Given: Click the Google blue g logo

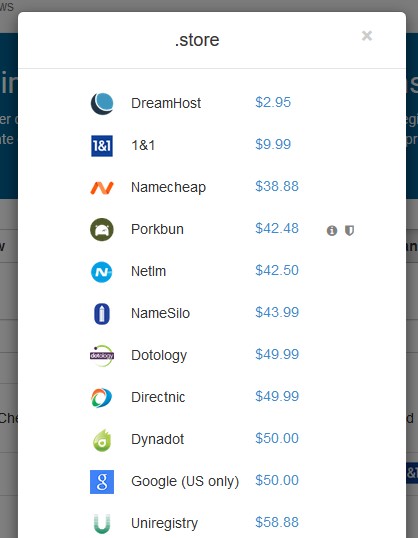Looking at the screenshot, I should point(102,482).
